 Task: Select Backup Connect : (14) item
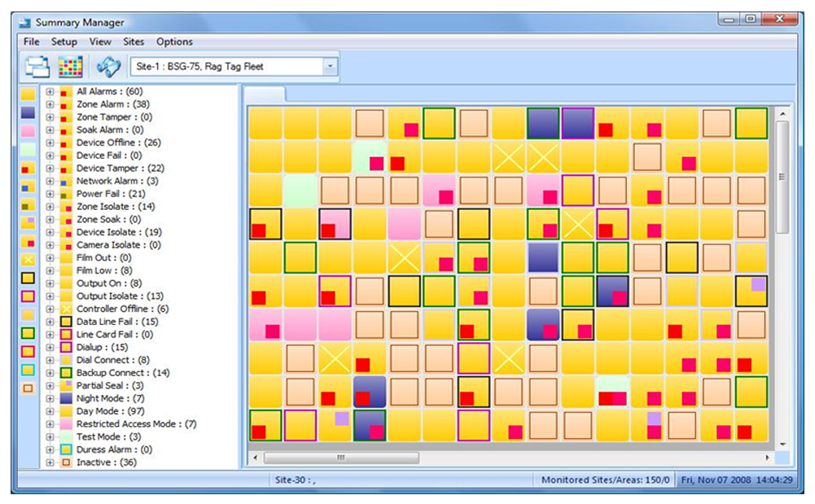pyautogui.click(x=123, y=373)
